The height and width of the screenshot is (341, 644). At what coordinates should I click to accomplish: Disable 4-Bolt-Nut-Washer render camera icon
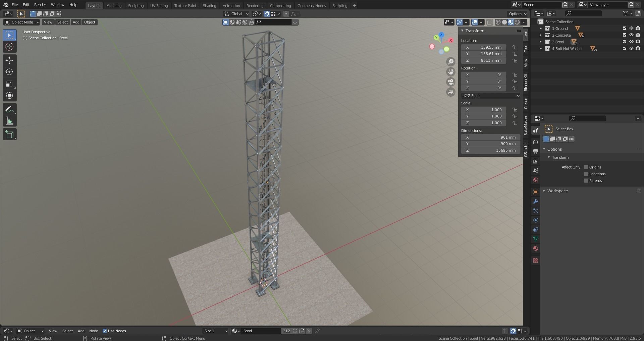tap(638, 49)
